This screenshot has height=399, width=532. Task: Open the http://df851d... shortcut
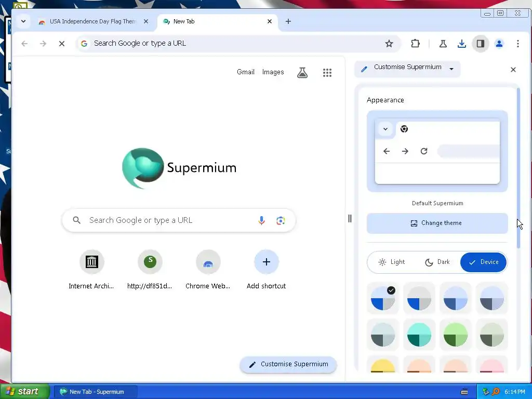[150, 270]
